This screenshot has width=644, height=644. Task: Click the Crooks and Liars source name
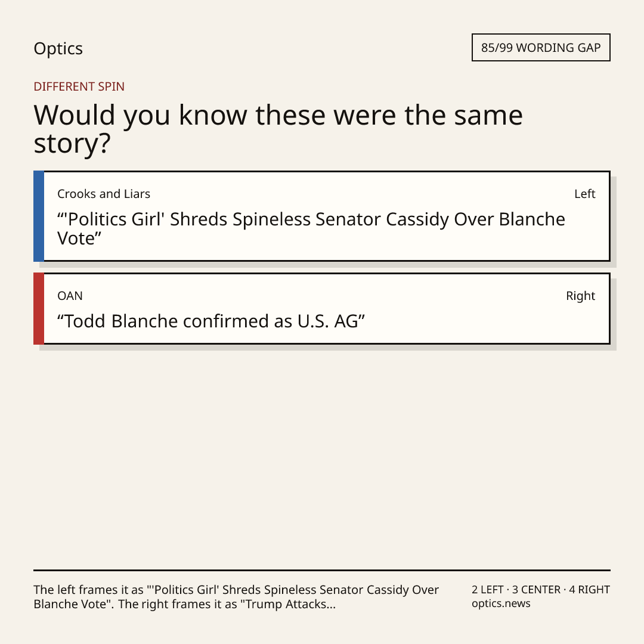coord(104,194)
